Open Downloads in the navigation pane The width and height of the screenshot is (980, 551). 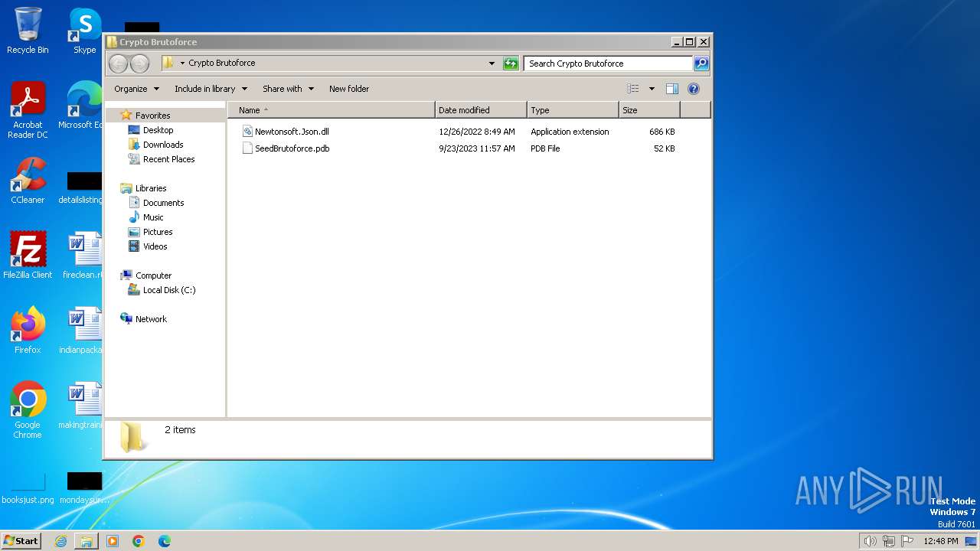tap(163, 145)
